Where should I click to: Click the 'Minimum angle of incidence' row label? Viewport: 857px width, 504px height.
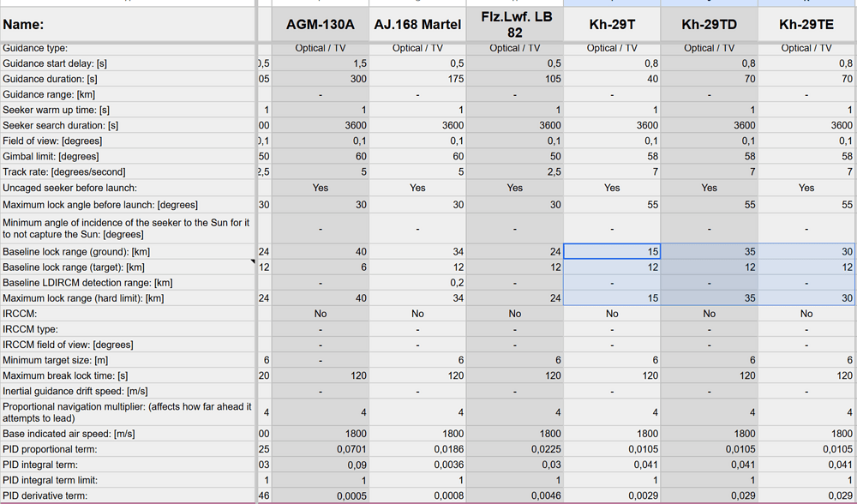(127, 228)
